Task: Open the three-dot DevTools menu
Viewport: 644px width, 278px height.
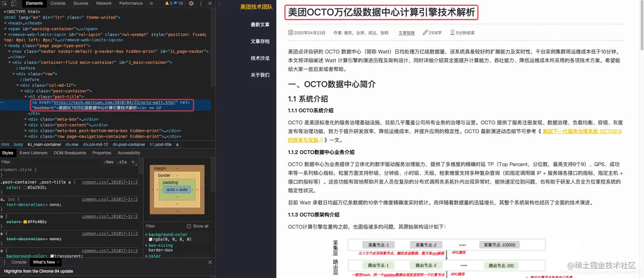Action: [200, 3]
